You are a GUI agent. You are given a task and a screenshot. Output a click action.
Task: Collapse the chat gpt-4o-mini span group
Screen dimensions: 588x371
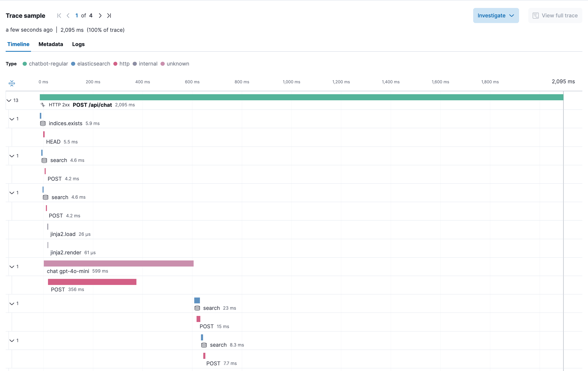(11, 267)
